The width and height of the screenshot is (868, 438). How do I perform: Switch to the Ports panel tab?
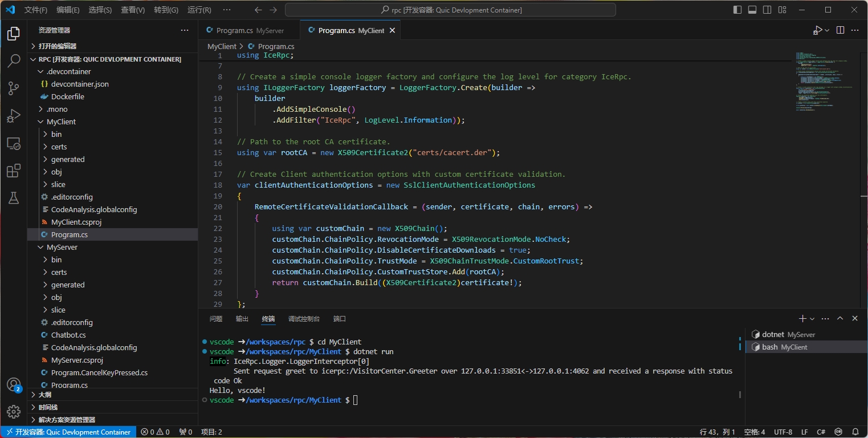pos(340,319)
